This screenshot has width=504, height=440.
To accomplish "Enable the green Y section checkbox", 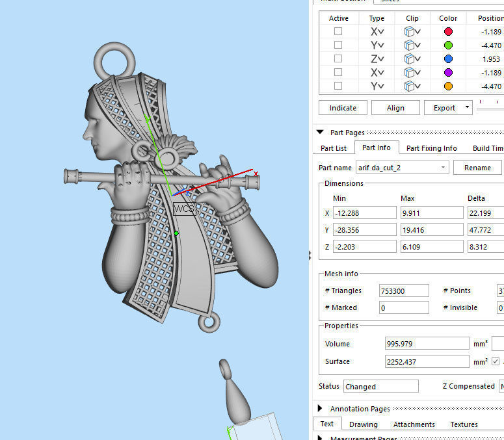I will [x=338, y=45].
